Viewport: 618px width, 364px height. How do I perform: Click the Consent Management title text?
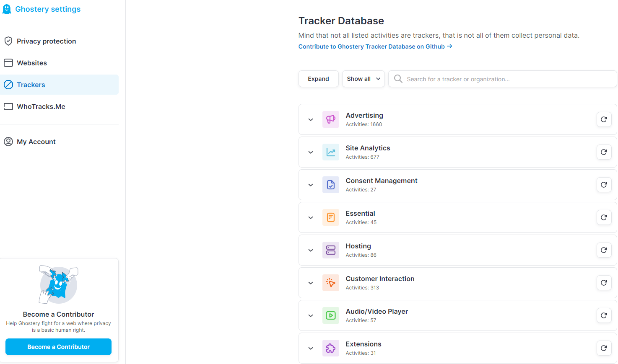pos(382,181)
